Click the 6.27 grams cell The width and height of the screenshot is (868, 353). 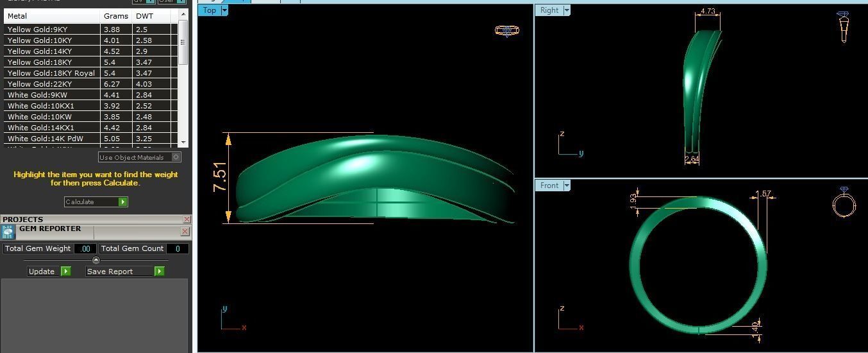[x=116, y=84]
